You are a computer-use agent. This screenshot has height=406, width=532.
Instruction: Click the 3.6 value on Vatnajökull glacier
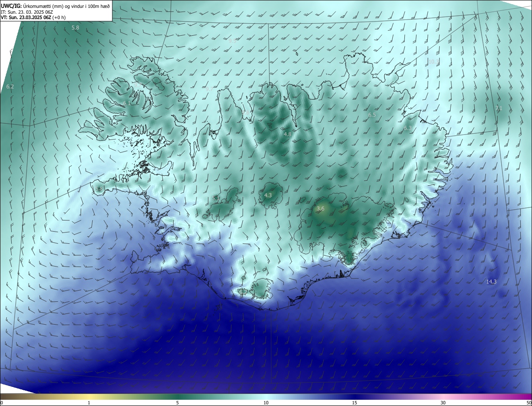pyautogui.click(x=320, y=208)
